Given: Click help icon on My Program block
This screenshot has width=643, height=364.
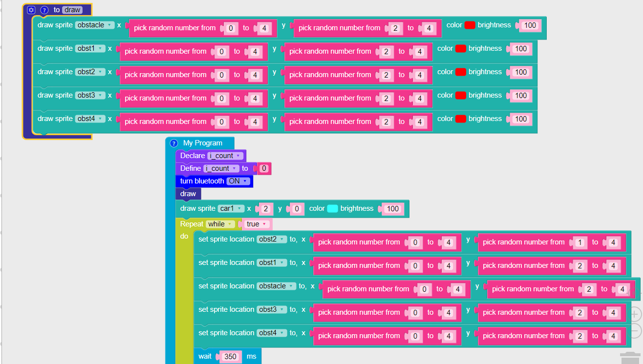Looking at the screenshot, I should (x=174, y=143).
